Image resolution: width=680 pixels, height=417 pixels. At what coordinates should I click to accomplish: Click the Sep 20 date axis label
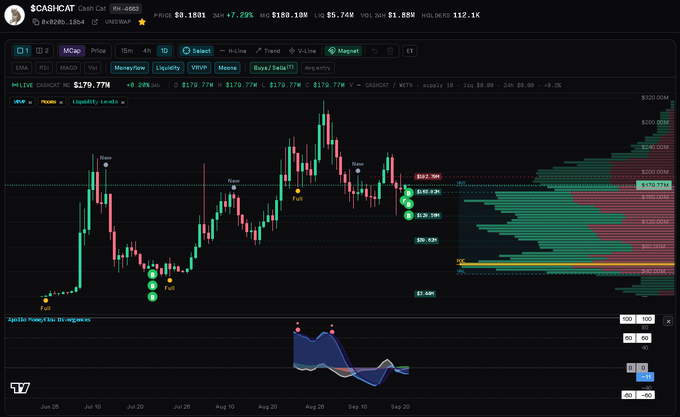point(400,407)
